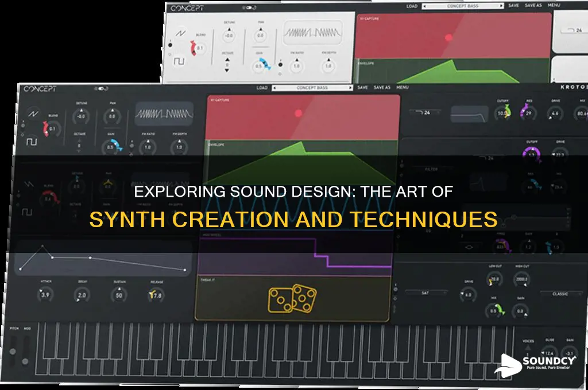Click purple Mod Wheel modulation panel
This screenshot has width=588, height=390.
coord(295,253)
